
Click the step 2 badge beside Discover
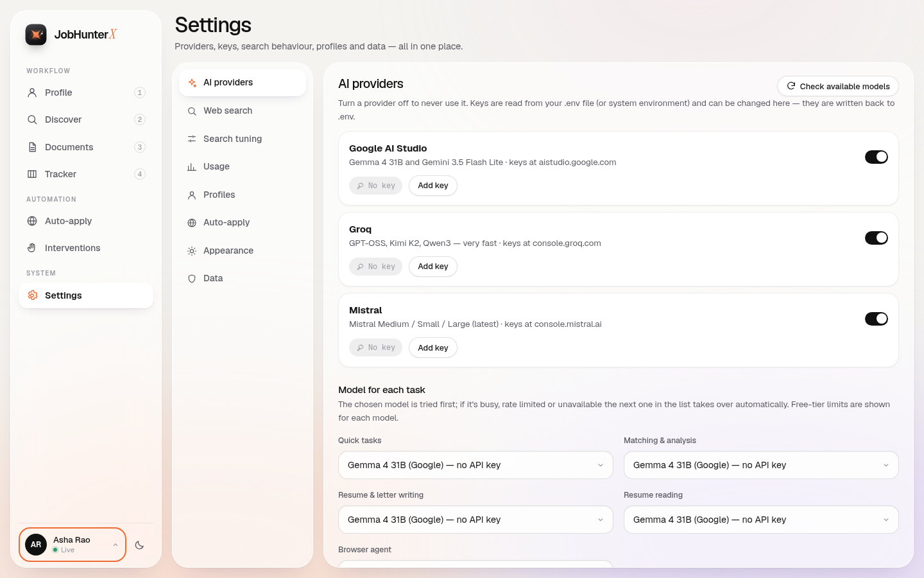click(x=140, y=119)
